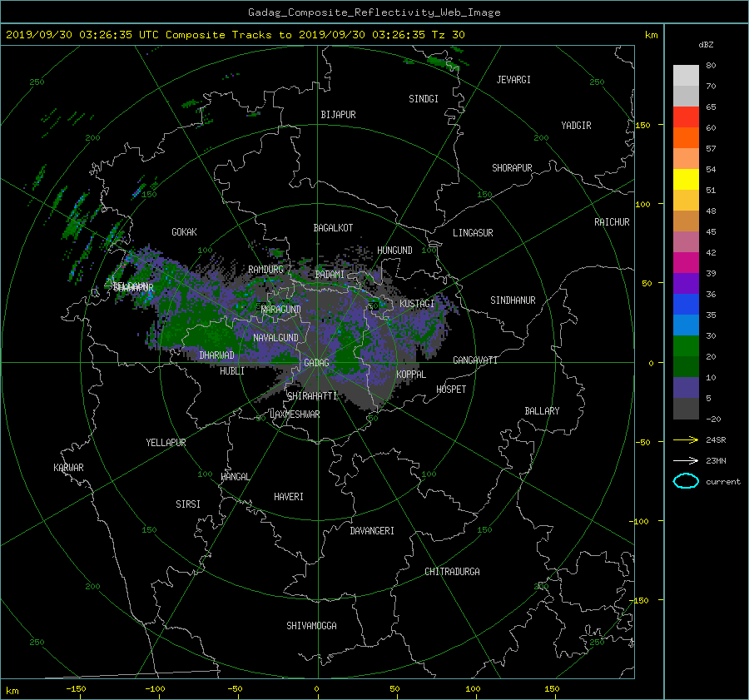Click the LAXMESHWAR city label

click(295, 415)
